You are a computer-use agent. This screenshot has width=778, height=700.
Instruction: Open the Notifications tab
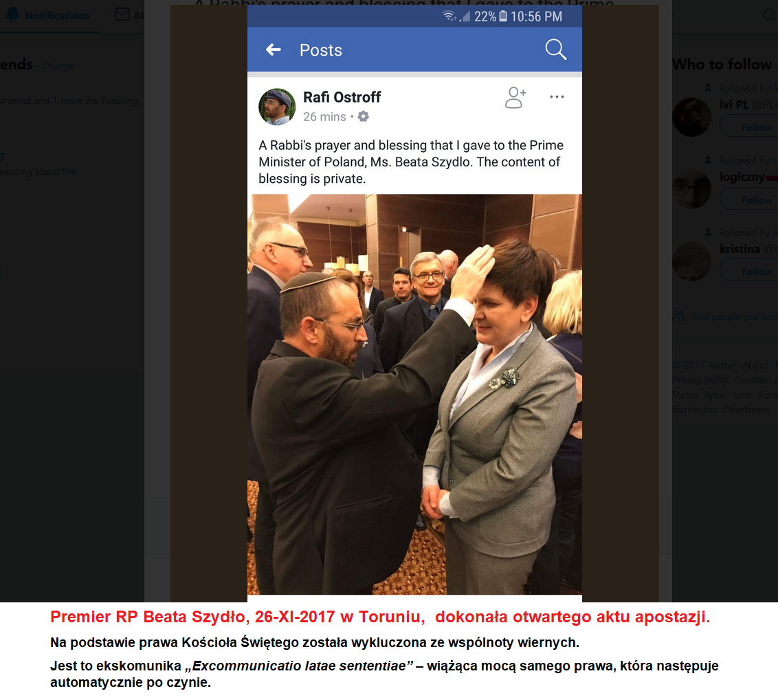pos(47,15)
